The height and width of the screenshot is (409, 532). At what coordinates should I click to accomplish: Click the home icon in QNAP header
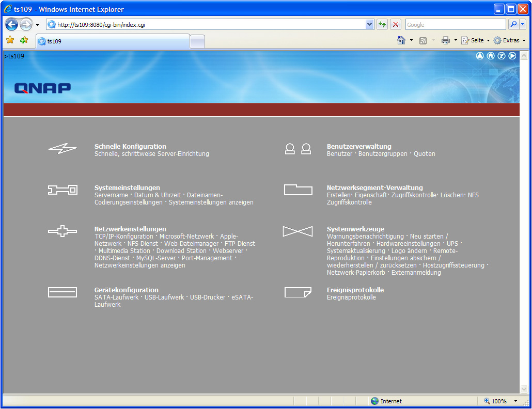pyautogui.click(x=491, y=56)
